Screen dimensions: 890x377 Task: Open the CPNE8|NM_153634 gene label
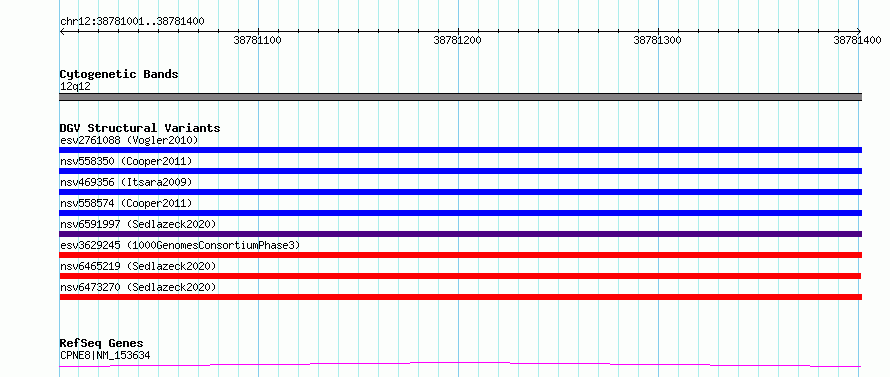[105, 355]
